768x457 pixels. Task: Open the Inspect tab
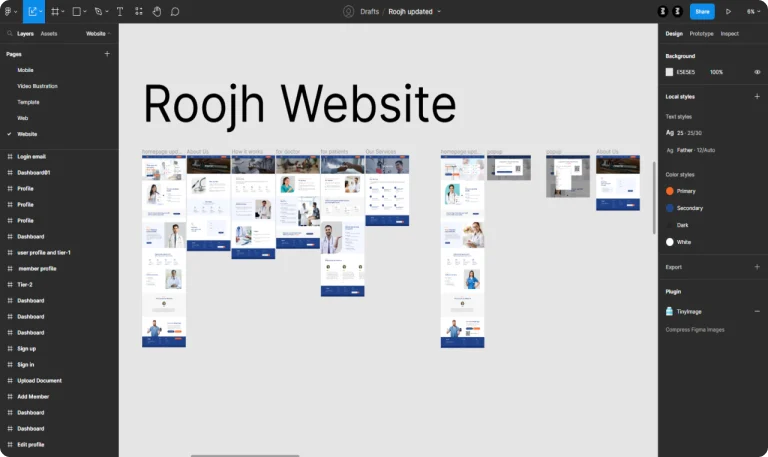(729, 34)
